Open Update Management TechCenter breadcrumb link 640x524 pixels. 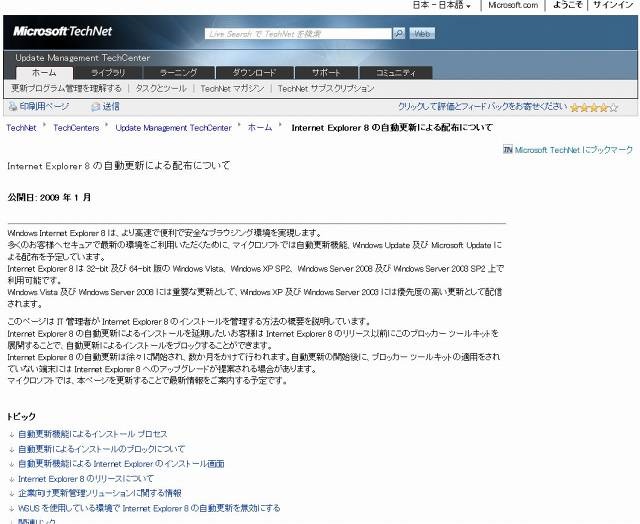173,128
